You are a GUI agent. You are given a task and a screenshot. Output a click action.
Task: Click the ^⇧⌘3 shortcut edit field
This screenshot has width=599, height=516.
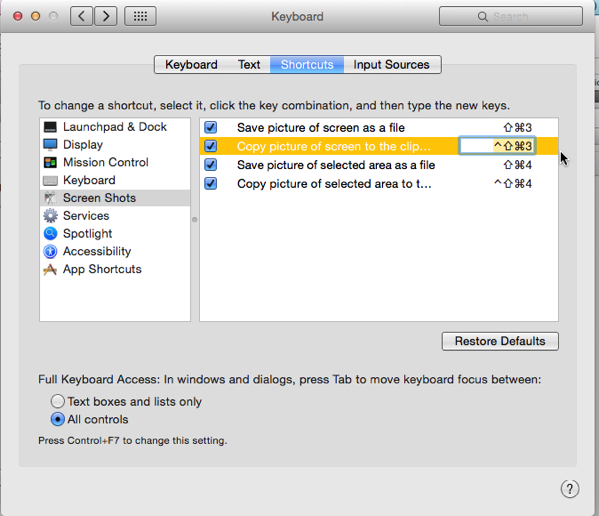coord(497,146)
